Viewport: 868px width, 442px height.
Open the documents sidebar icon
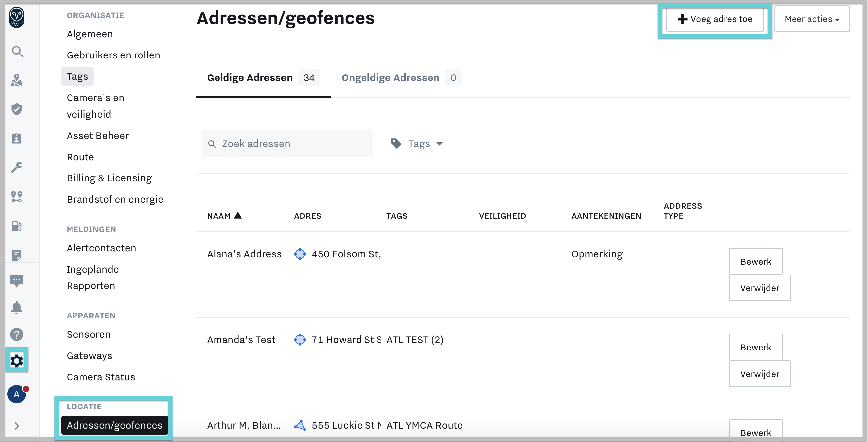pos(17,255)
